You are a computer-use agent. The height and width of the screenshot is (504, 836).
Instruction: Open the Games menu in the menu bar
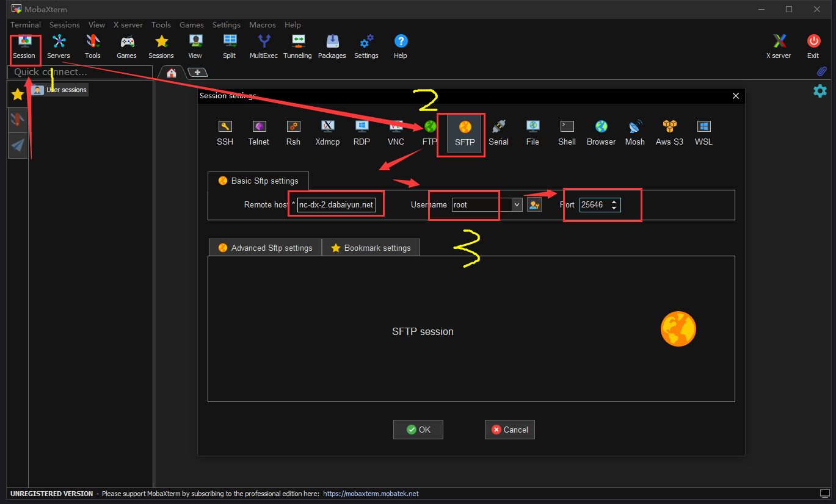coord(192,25)
